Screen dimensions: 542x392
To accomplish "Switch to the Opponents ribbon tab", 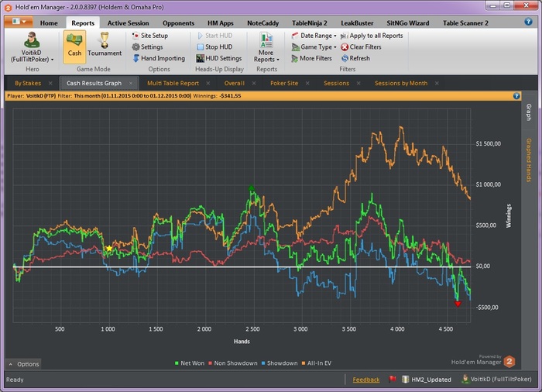I will tap(178, 23).
